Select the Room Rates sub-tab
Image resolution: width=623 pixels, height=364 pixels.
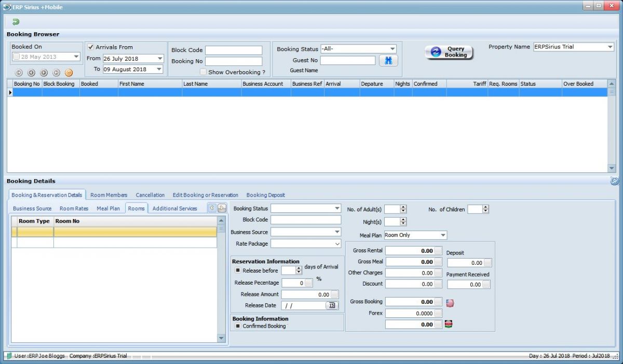pyautogui.click(x=74, y=208)
